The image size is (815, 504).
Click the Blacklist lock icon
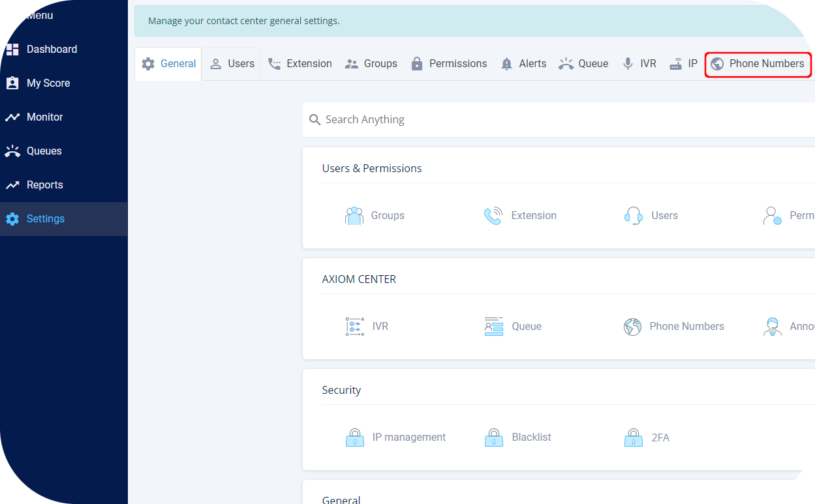pyautogui.click(x=494, y=437)
